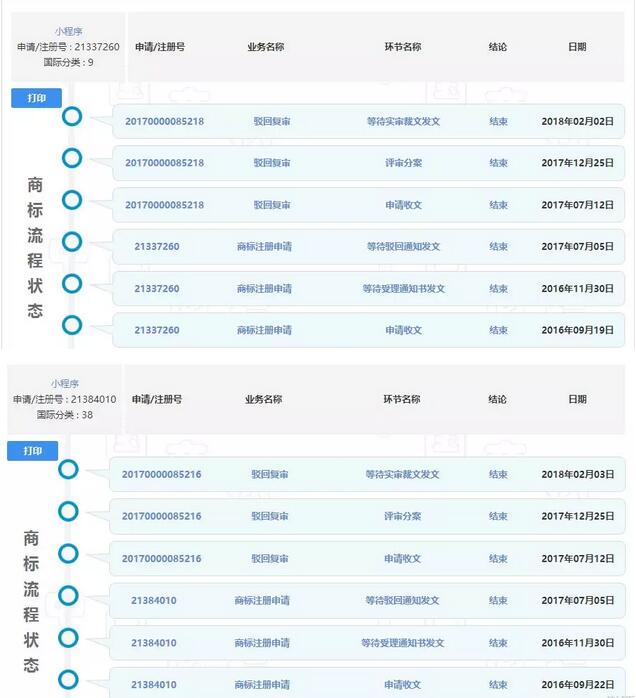Open 2017000085218 link in 评审分案 row of first table
This screenshot has height=698, width=636.
click(164, 163)
